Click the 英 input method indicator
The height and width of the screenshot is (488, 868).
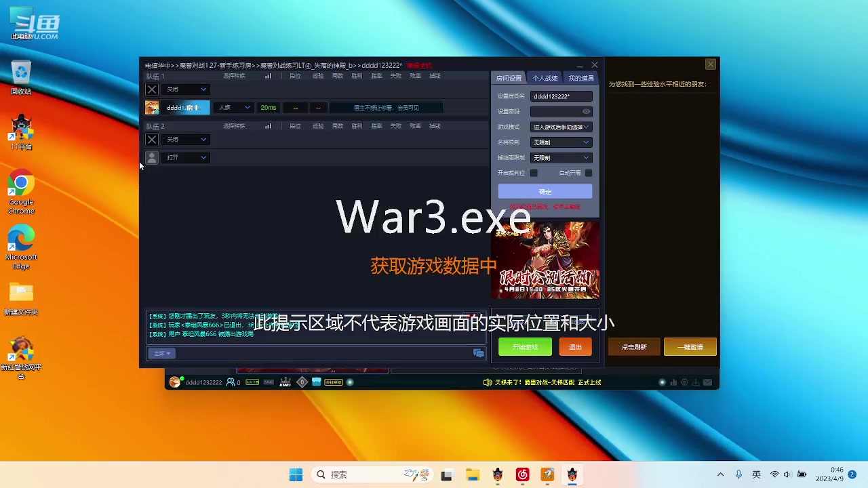[757, 474]
